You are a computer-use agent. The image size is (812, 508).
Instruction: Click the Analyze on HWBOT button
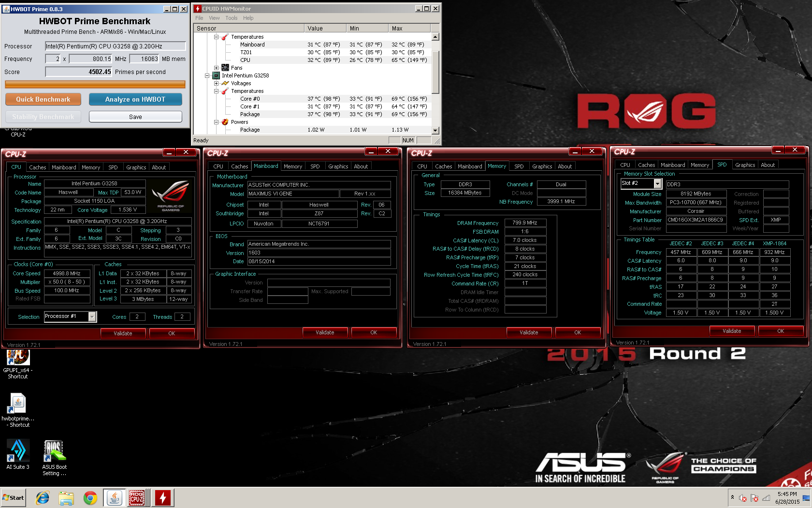pos(135,99)
